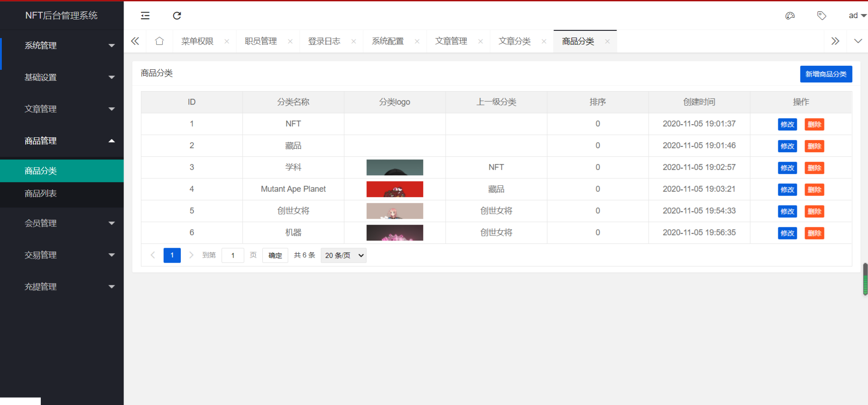This screenshot has width=868, height=405.
Task: Click the 创世女将 category logo thumbnail
Action: click(x=395, y=211)
